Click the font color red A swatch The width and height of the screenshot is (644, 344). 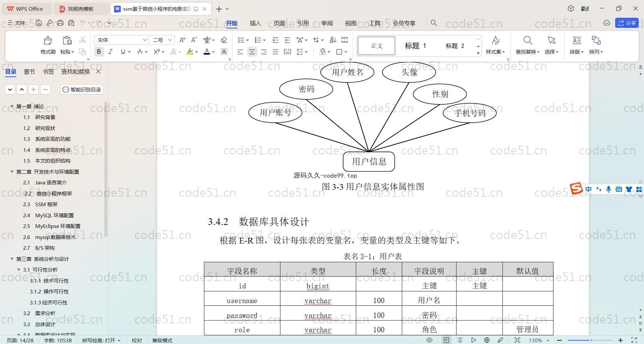207,52
